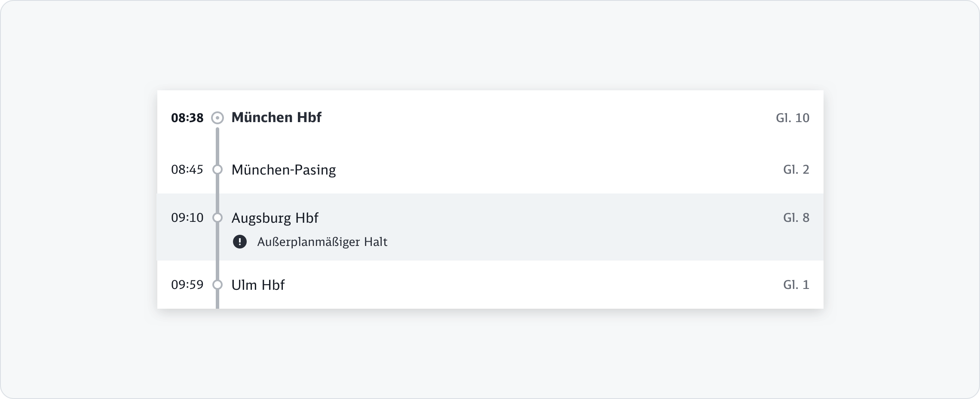
Task: Click the Augsburg Hbf stop marker circle
Action: pos(217,218)
